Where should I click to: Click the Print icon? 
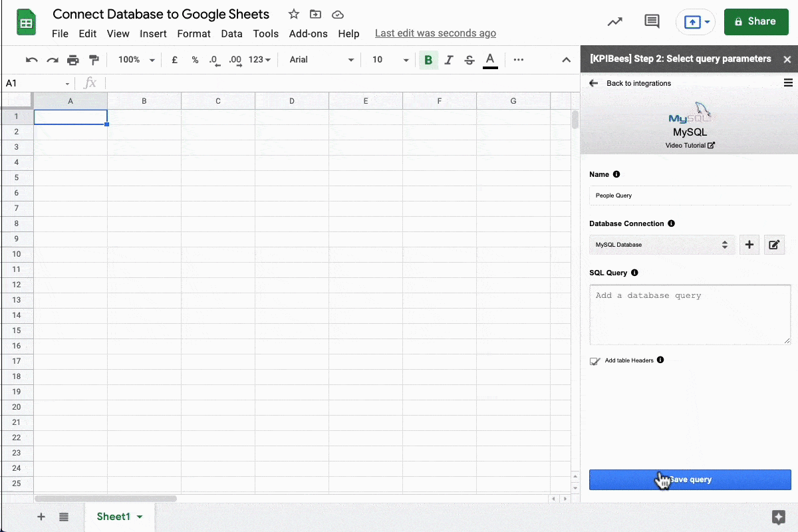point(73,60)
